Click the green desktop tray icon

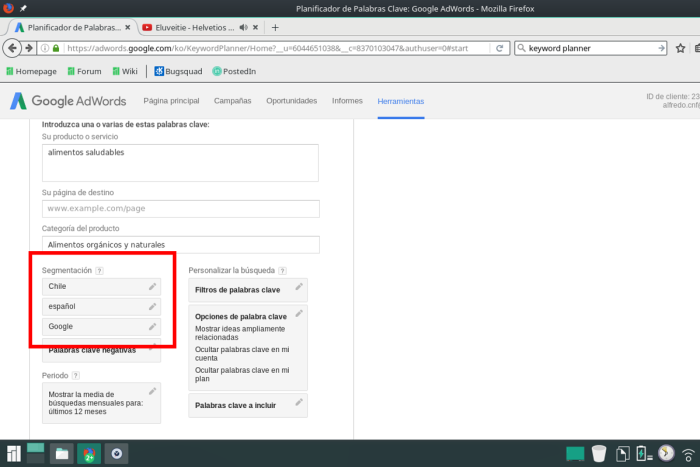pyautogui.click(x=575, y=454)
